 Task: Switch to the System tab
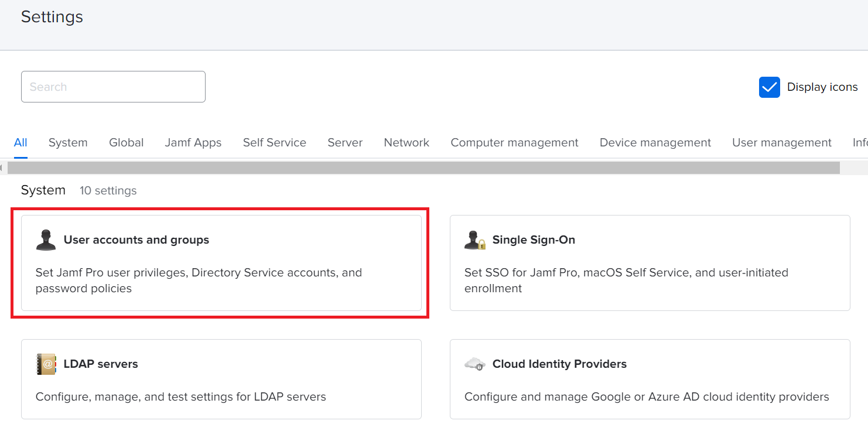[68, 142]
